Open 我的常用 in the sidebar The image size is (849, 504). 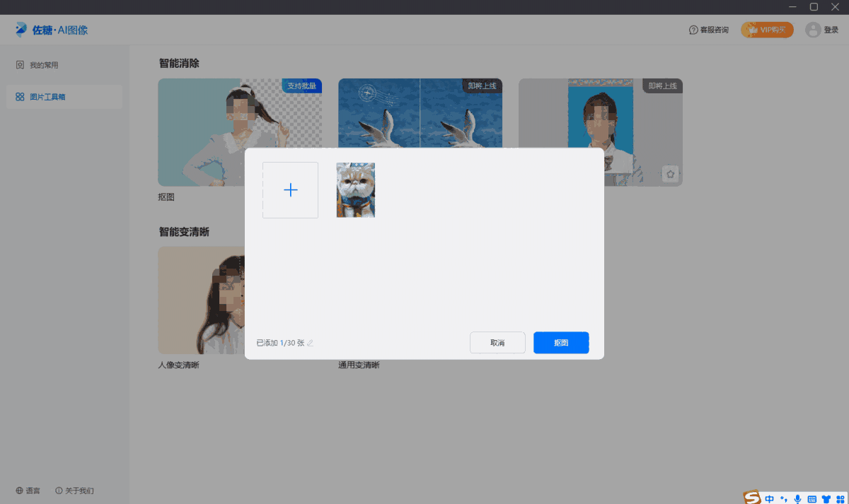(x=43, y=65)
